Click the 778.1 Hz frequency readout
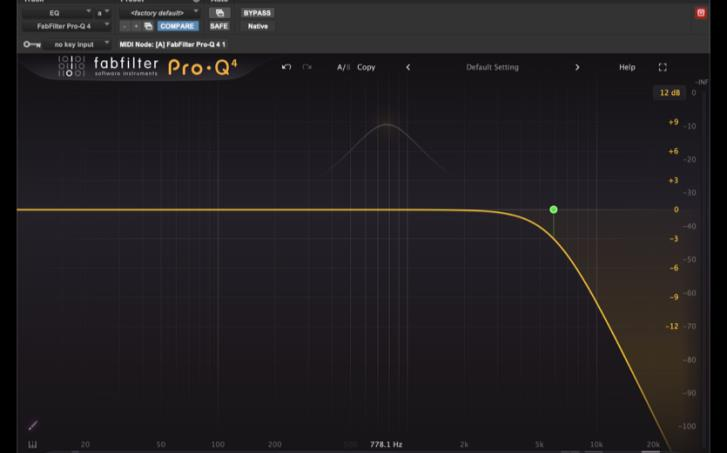Image resolution: width=727 pixels, height=453 pixels. tap(386, 445)
